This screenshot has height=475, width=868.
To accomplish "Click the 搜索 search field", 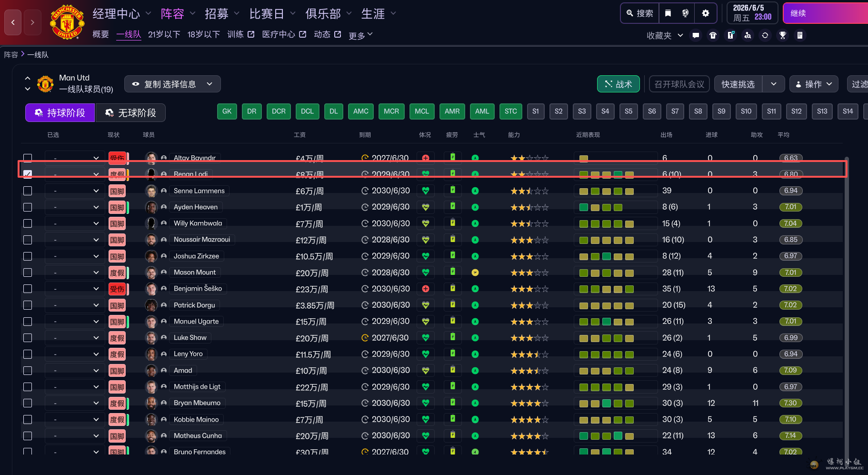I will click(640, 13).
